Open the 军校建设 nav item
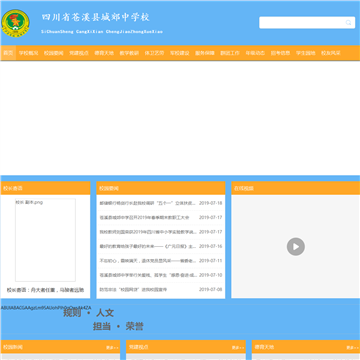This screenshot has width=360, height=360. [x=180, y=53]
